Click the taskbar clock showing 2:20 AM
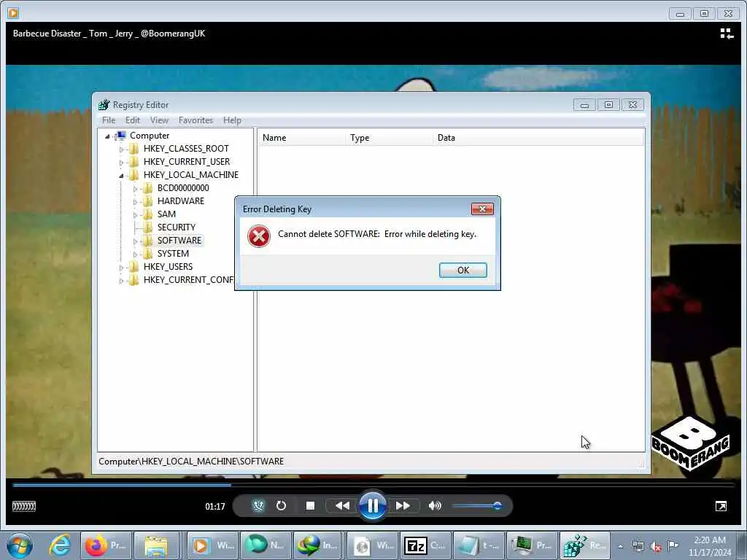Viewport: 747px width, 560px height. (x=710, y=546)
